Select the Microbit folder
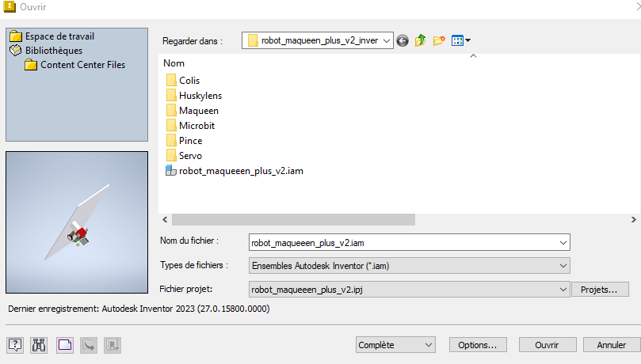This screenshot has height=364, width=641. 196,126
